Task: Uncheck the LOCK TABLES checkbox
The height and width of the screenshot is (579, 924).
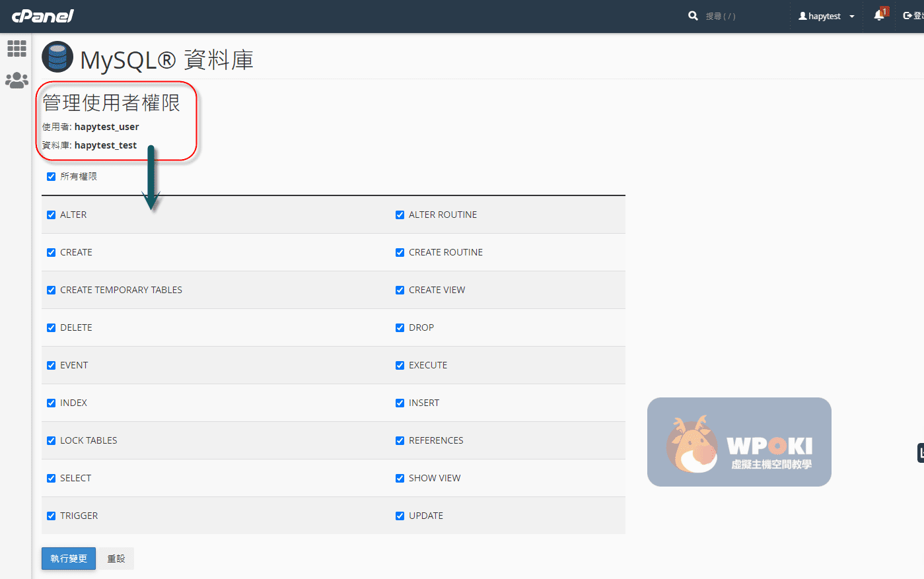Action: [x=51, y=440]
